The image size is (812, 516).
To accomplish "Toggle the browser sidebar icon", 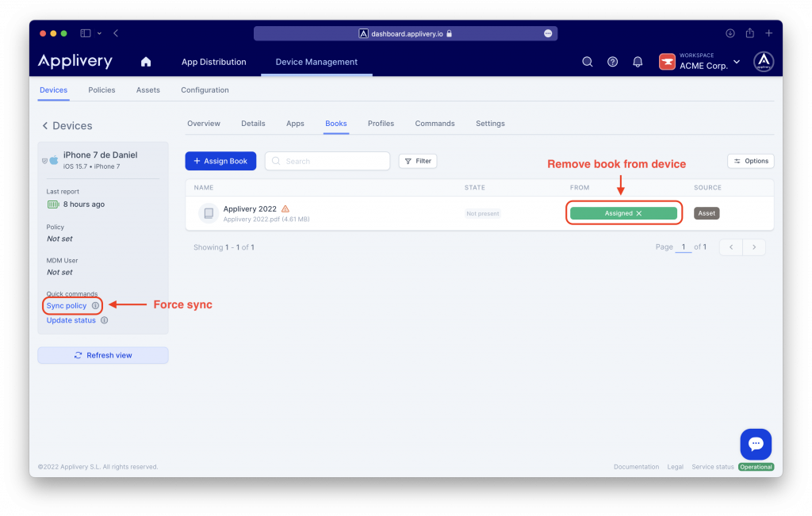I will coord(86,33).
